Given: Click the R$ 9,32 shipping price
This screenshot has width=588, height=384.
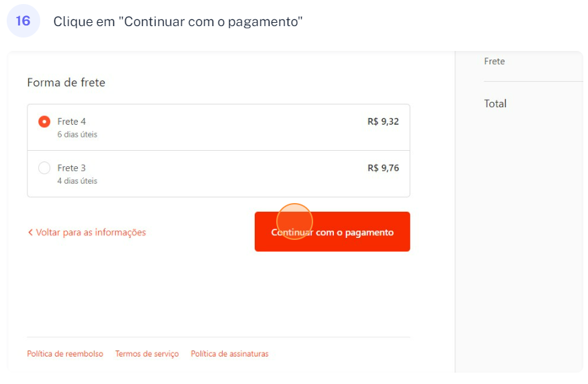Looking at the screenshot, I should point(383,122).
